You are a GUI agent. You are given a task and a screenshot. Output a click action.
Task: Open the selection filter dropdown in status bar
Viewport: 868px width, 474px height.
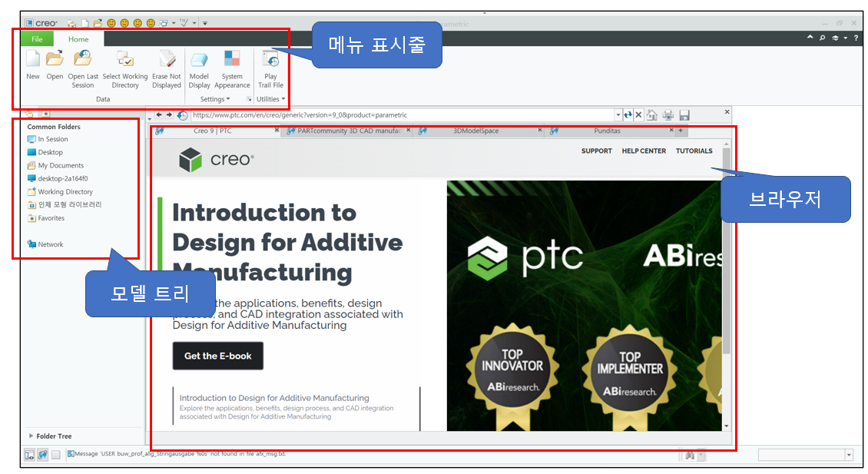849,455
